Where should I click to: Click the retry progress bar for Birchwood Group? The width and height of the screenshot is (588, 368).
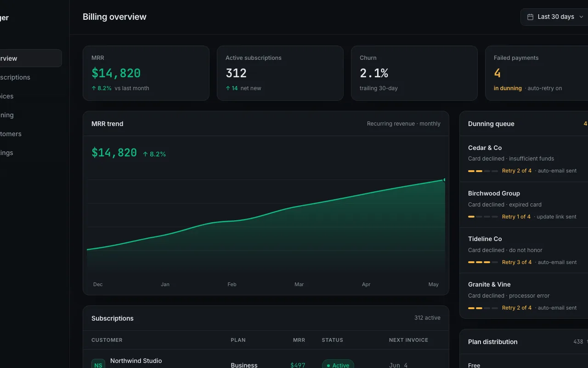(x=483, y=217)
